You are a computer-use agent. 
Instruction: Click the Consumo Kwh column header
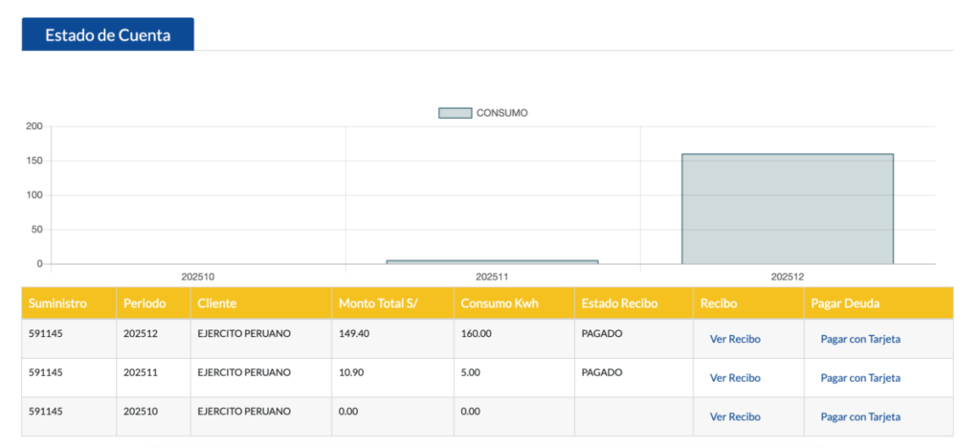pos(500,303)
